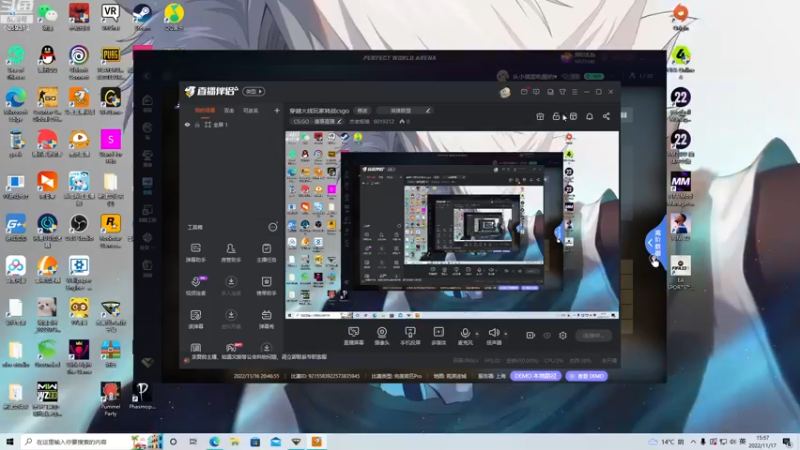The width and height of the screenshot is (800, 450).
Task: Open the mail icon in the streaming app title bar
Action: pos(524,92)
